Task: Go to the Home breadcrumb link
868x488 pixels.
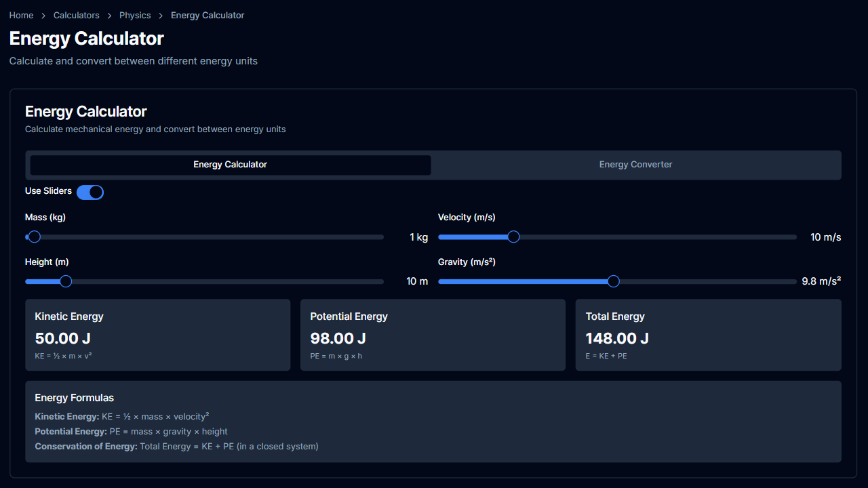Action: [21, 15]
